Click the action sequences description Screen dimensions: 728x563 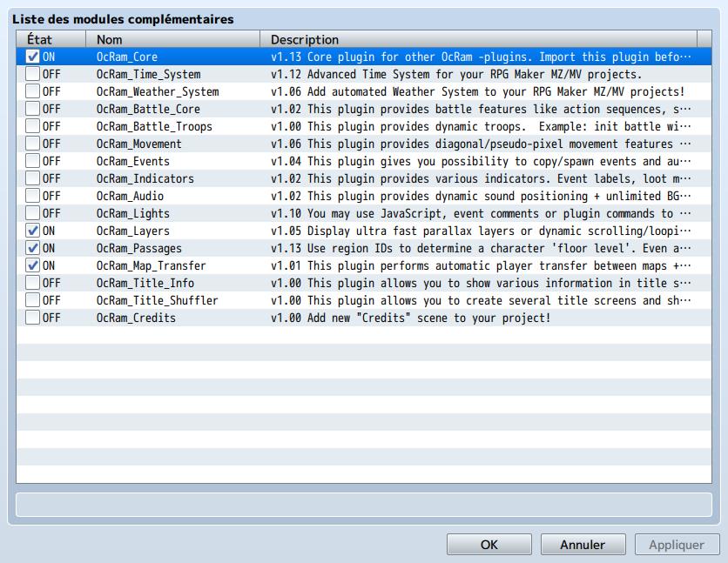pos(481,109)
